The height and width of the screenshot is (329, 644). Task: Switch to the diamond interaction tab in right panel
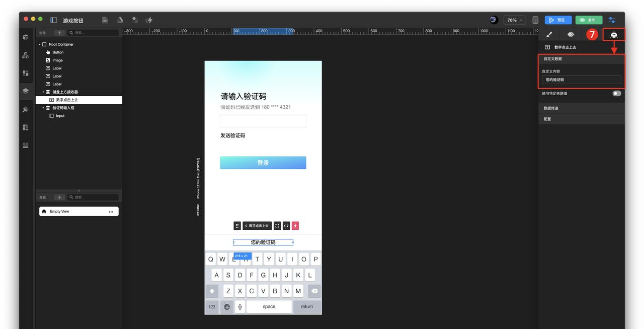tap(571, 34)
